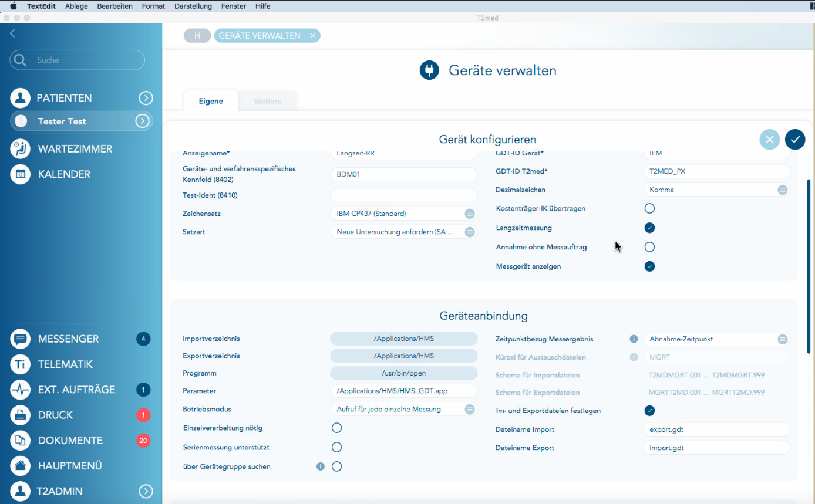The image size is (815, 504).
Task: Open the Betriebsmodus dropdown
Action: tap(404, 409)
